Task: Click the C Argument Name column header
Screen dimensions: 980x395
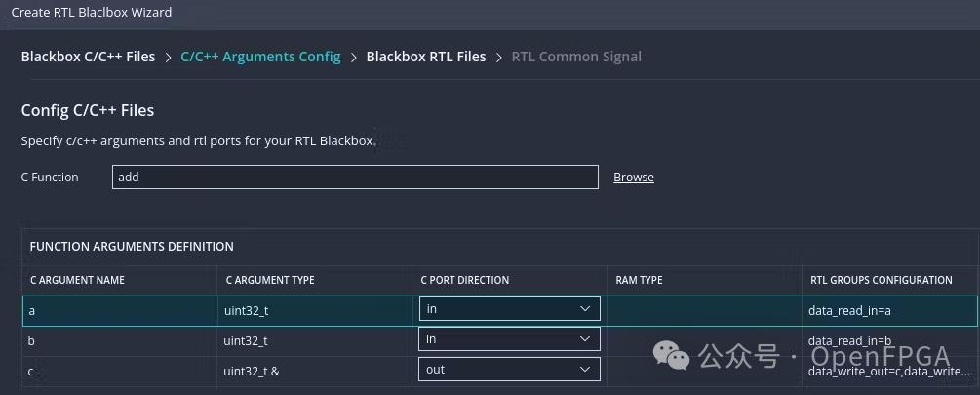Action: click(78, 280)
